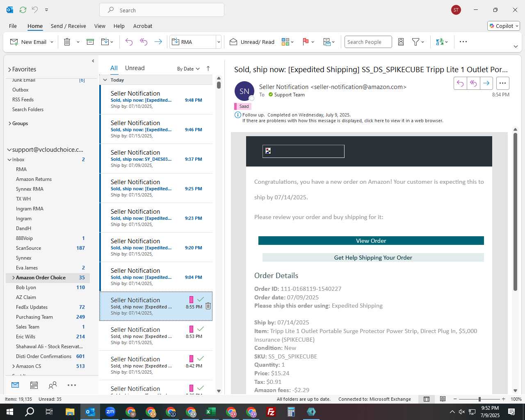
Task: Click the pink category swatch on 8:55 PM email
Action: [191, 299]
